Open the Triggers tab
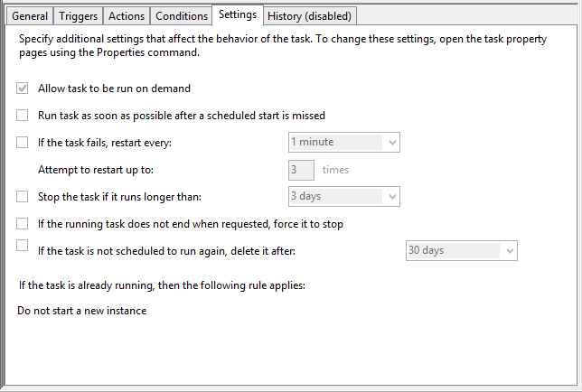582x392 pixels. pos(79,16)
